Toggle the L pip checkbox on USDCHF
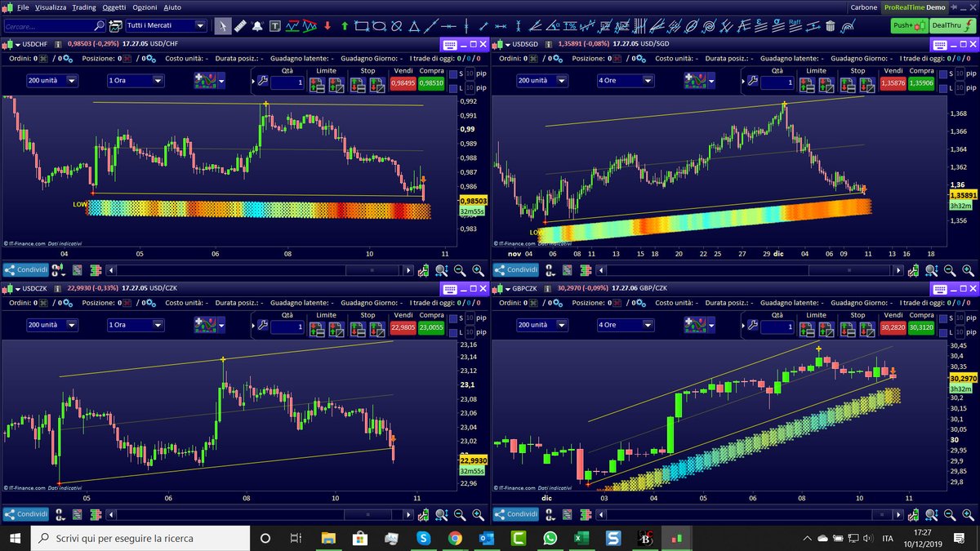Viewport: 980px width, 551px height. [x=453, y=87]
